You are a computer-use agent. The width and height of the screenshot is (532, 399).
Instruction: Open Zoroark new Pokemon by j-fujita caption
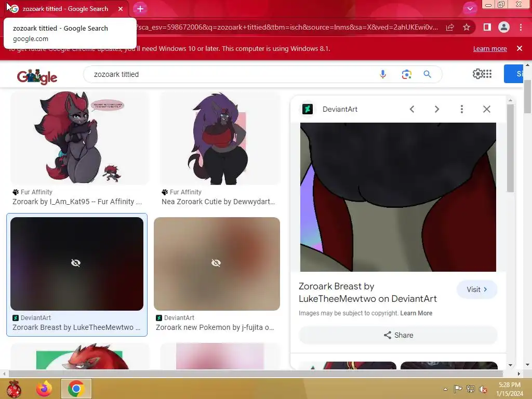click(x=215, y=327)
